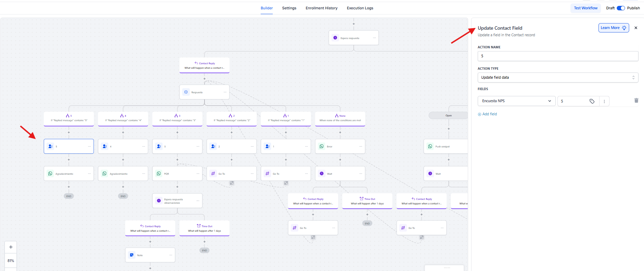Click the tag icon in value field
This screenshot has height=271, width=644.
pos(592,101)
